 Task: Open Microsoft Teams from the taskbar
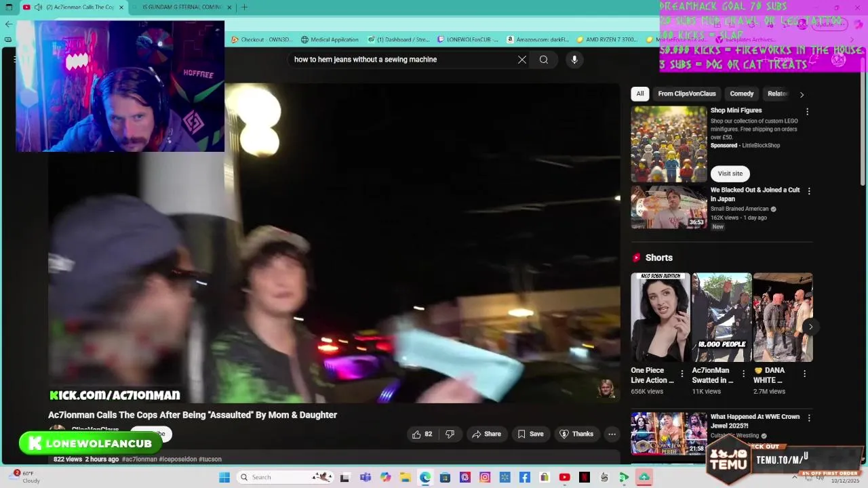(366, 477)
